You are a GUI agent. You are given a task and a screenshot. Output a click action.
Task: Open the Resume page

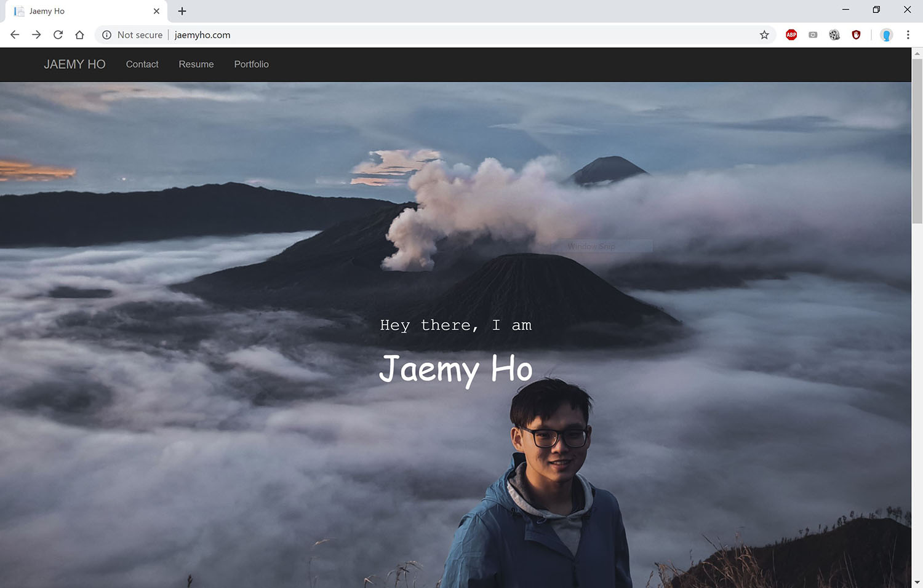[196, 65]
